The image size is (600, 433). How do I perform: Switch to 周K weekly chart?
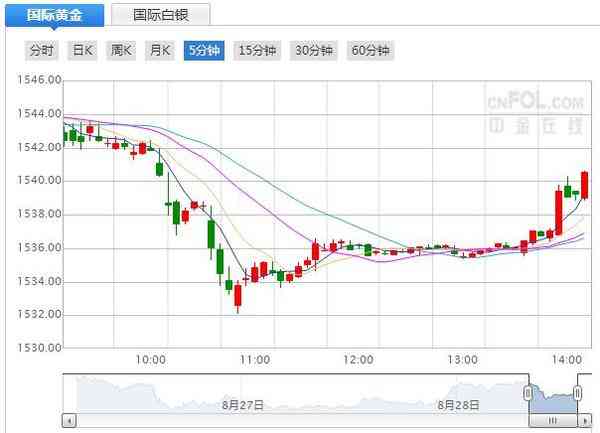coord(121,50)
